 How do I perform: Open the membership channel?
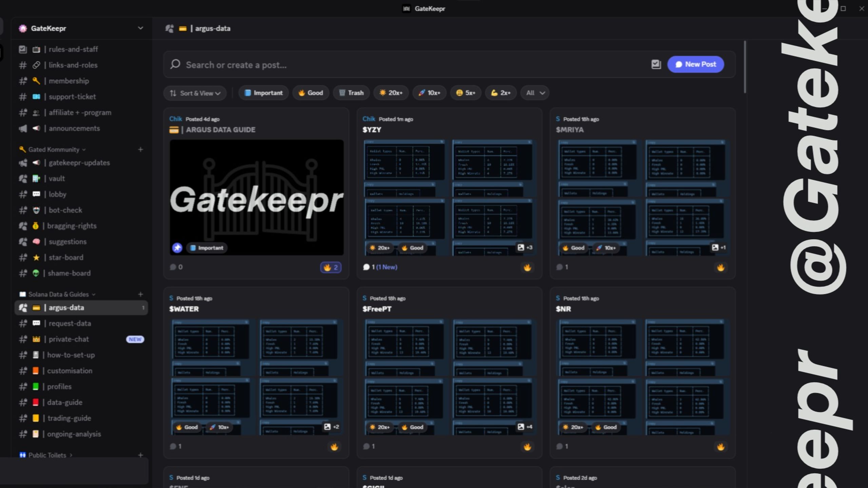tap(81, 81)
